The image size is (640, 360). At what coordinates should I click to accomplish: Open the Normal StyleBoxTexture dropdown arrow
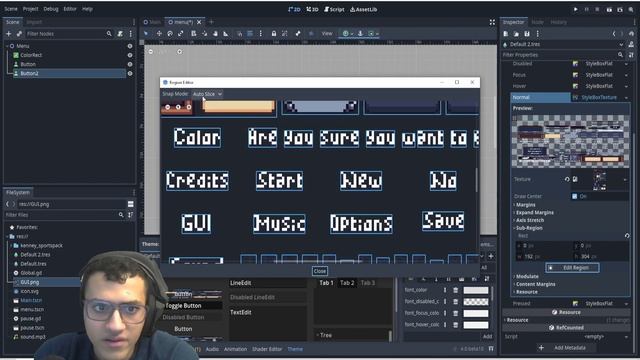point(626,98)
